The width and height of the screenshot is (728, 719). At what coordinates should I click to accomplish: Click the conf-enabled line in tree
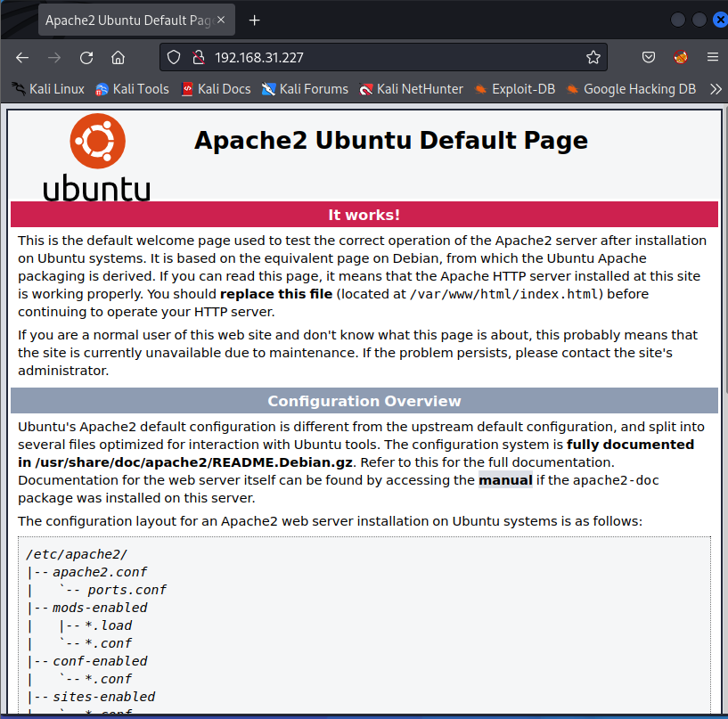click(x=100, y=661)
